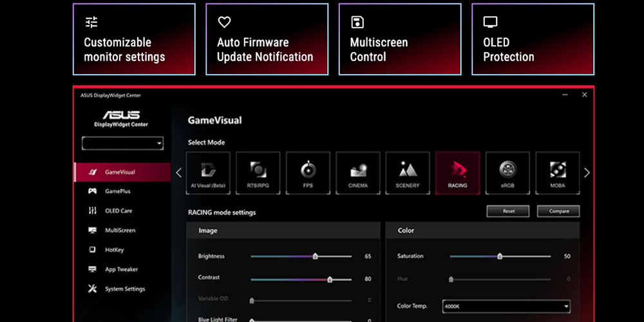Click the disabled Variable OD slider handle
644x322 pixels.
pyautogui.click(x=252, y=300)
